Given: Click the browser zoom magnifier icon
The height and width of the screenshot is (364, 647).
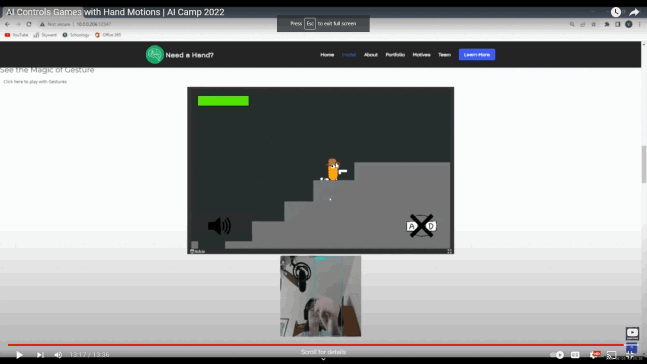Looking at the screenshot, I should click(572, 24).
